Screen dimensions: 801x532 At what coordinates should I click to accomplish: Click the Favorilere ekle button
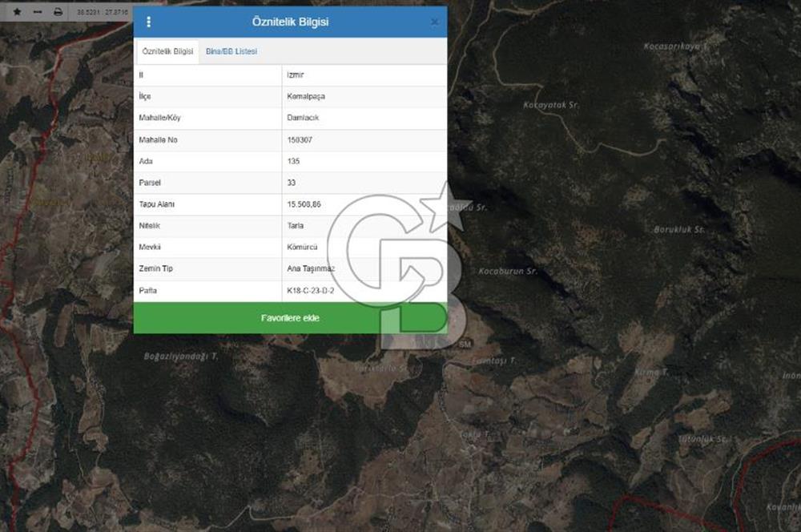pos(290,318)
